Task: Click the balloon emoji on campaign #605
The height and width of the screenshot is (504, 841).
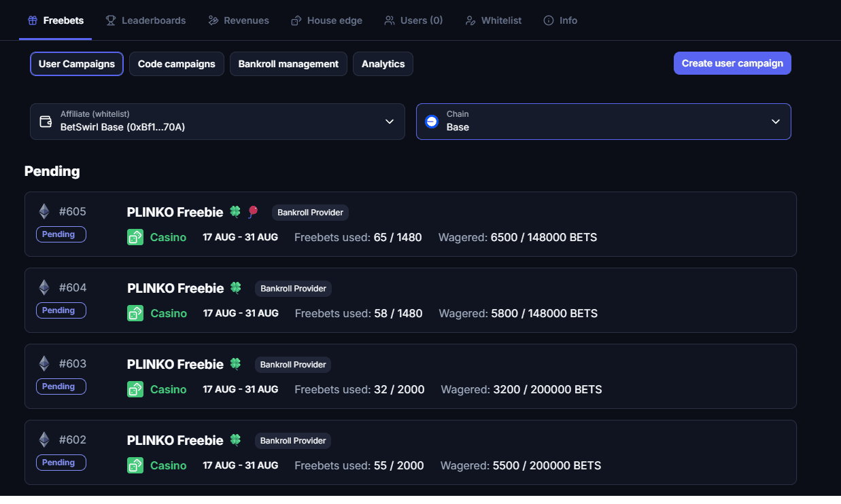Action: click(x=253, y=211)
